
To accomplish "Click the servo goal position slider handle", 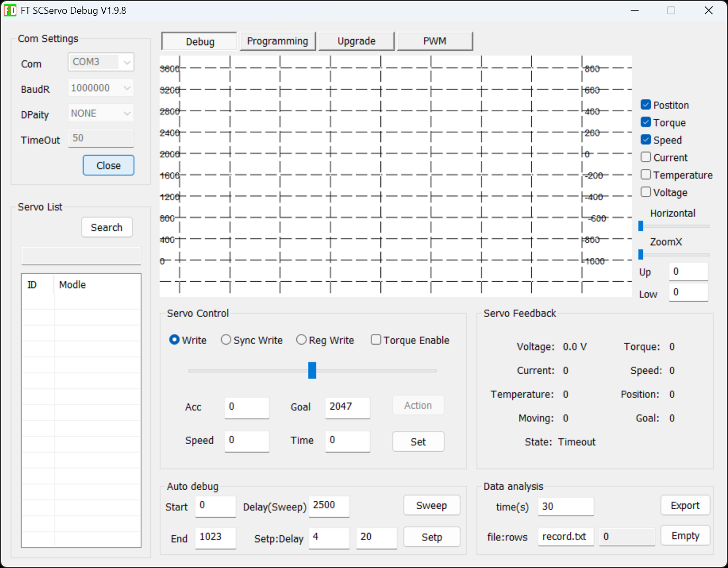I will (x=312, y=371).
